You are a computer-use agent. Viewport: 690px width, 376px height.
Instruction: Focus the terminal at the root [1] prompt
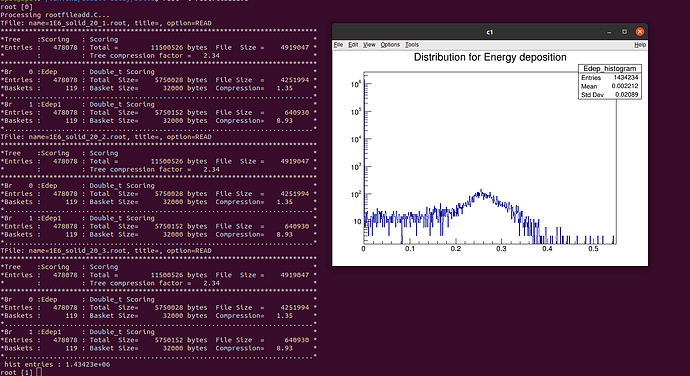(39, 372)
